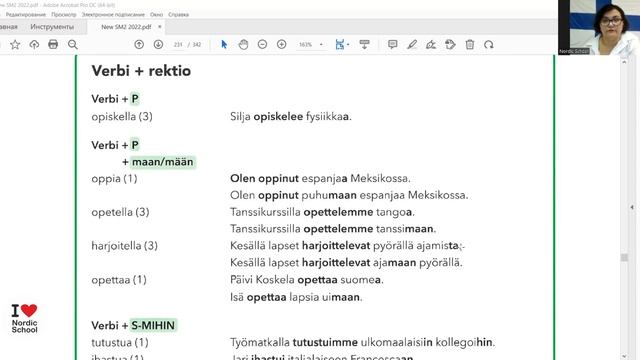Click the I love Nordic School logo
The height and width of the screenshot is (360, 640).
24,319
